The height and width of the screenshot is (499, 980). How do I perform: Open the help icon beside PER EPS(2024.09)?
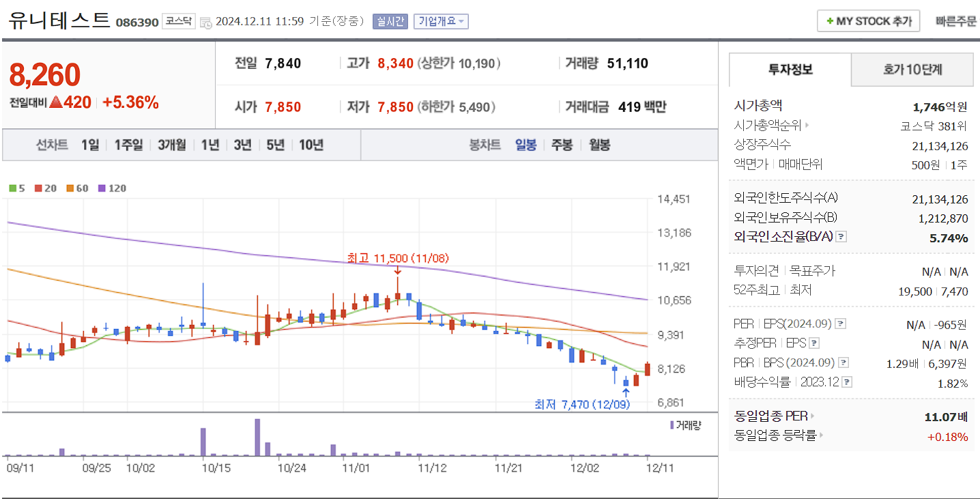pyautogui.click(x=841, y=324)
